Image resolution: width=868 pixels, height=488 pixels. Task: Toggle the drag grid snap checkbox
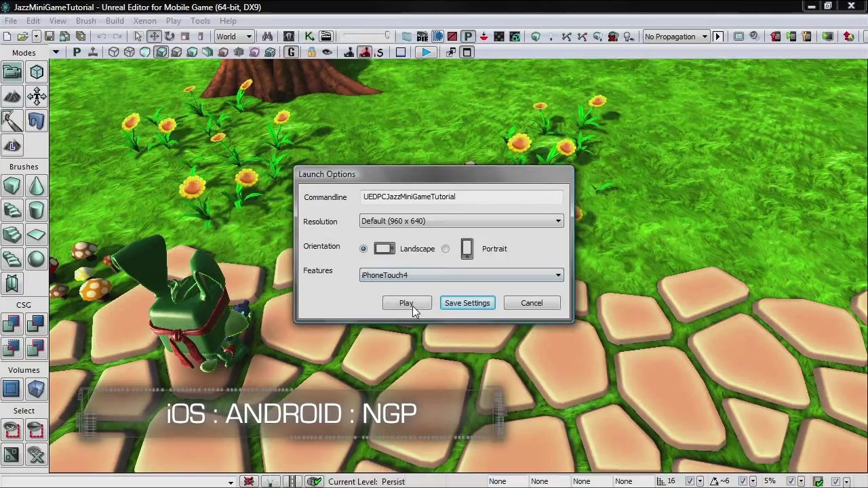[x=690, y=482]
